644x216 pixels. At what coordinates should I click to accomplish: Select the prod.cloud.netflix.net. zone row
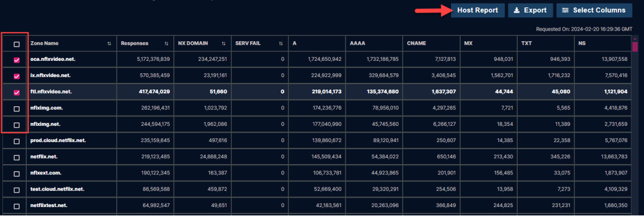pos(315,141)
